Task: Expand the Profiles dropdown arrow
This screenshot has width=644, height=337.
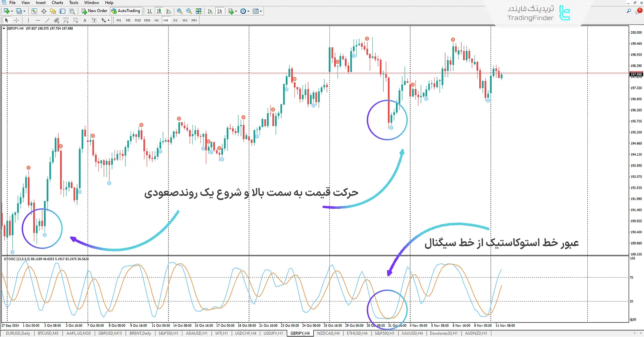Action: (x=25, y=11)
